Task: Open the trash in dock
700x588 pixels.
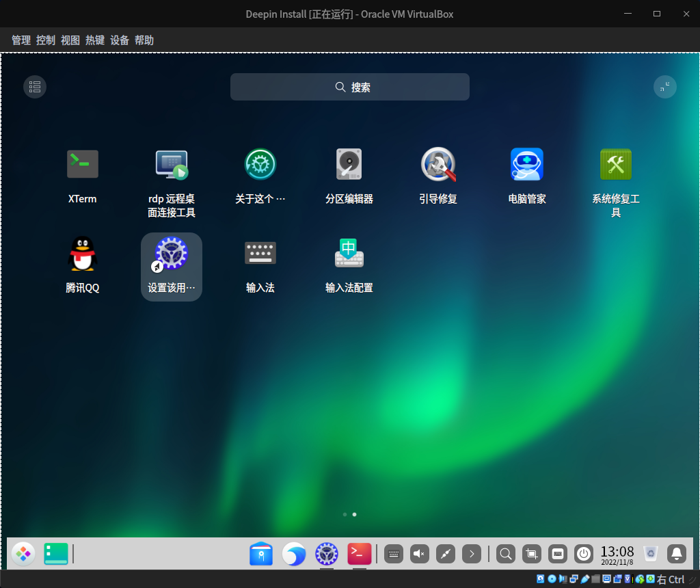Action: coord(651,554)
